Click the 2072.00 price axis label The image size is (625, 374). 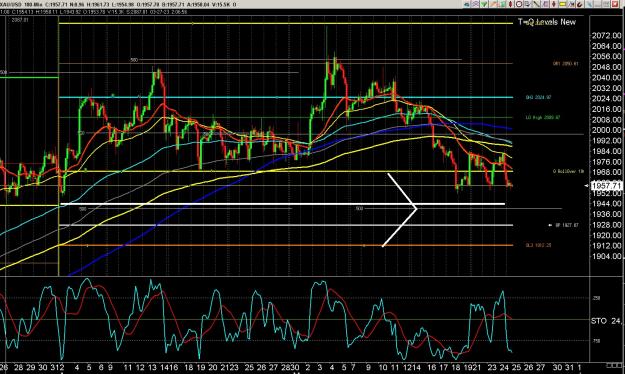point(607,36)
